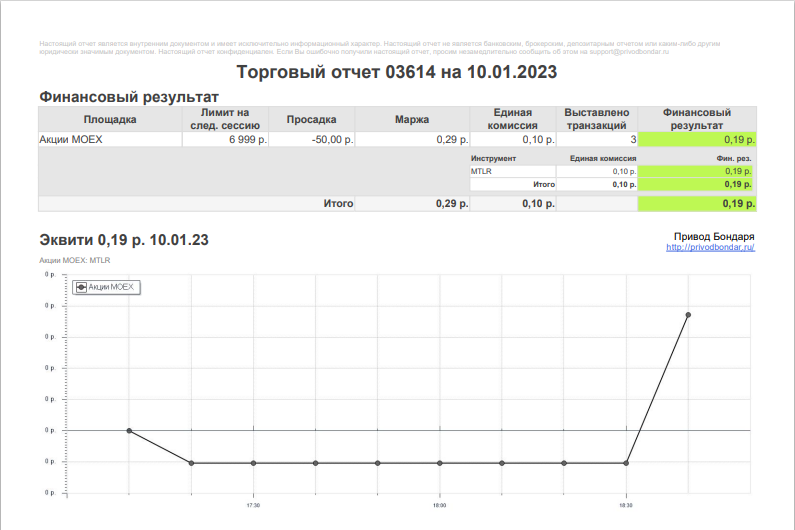Click the 'Эквити 0,19 р. 10.01.23' heading
The image size is (795, 530).
(x=124, y=239)
